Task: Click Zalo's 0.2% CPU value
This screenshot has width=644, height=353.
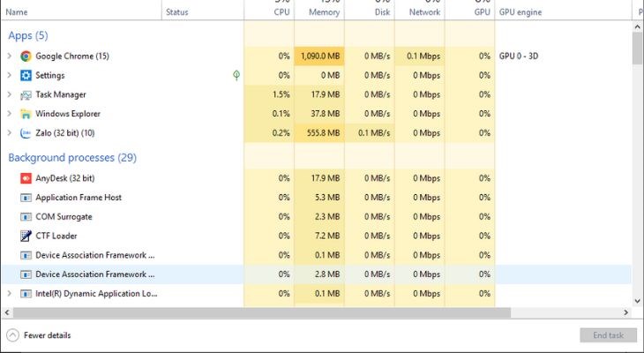Action: pos(281,132)
